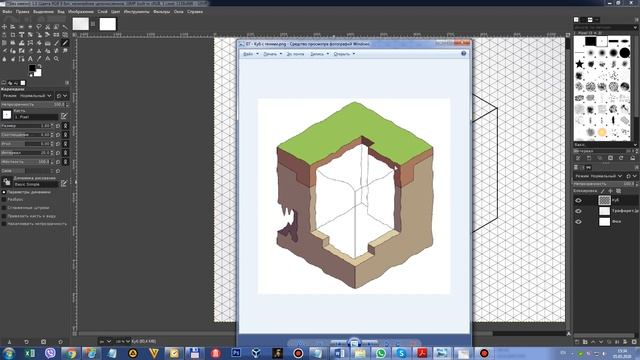
Task: Select the Move tool in toolbox
Action: [4, 27]
